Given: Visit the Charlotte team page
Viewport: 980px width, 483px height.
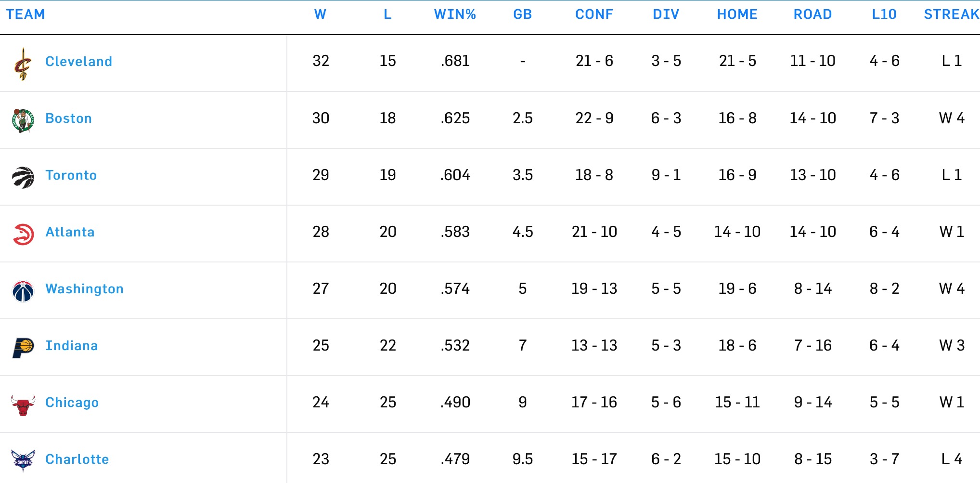Looking at the screenshot, I should click(x=77, y=459).
